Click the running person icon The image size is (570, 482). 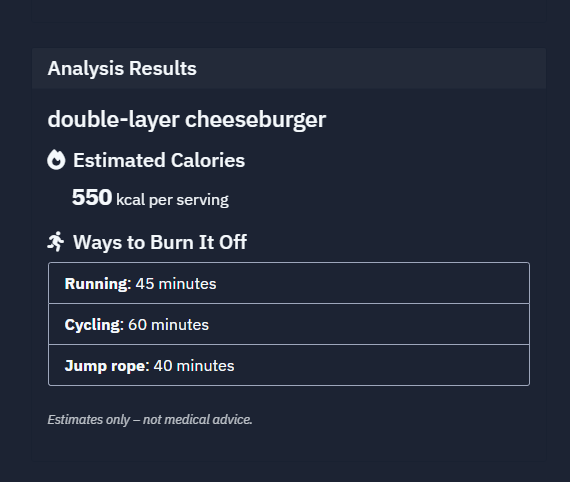pyautogui.click(x=56, y=241)
